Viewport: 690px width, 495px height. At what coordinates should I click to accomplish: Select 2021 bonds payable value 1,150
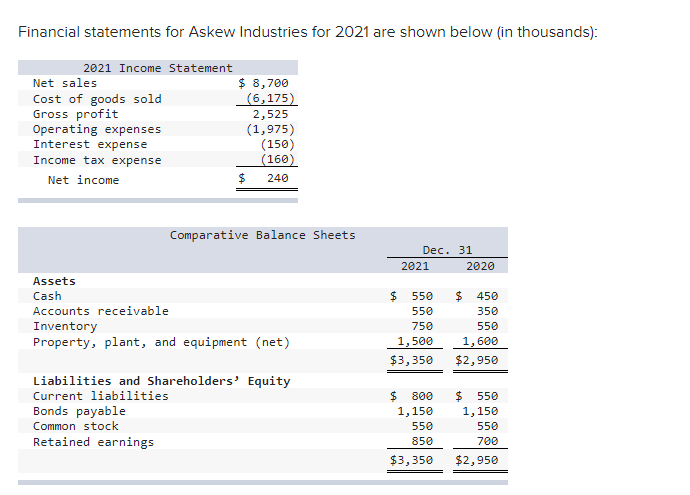pyautogui.click(x=415, y=411)
